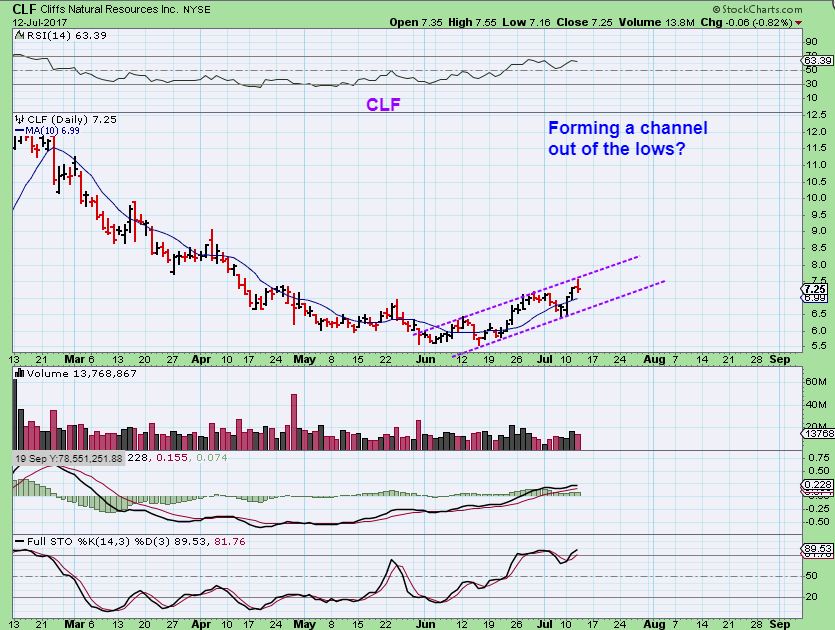Click the Cliffs Natural Resources Inc. title
Viewport: 835px width, 630px height.
[109, 10]
